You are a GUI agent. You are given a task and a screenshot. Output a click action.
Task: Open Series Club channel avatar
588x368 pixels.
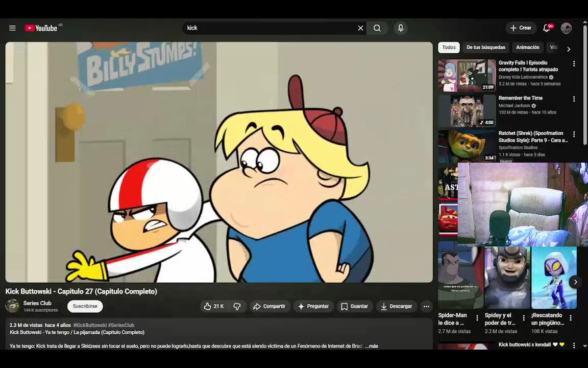[12, 306]
